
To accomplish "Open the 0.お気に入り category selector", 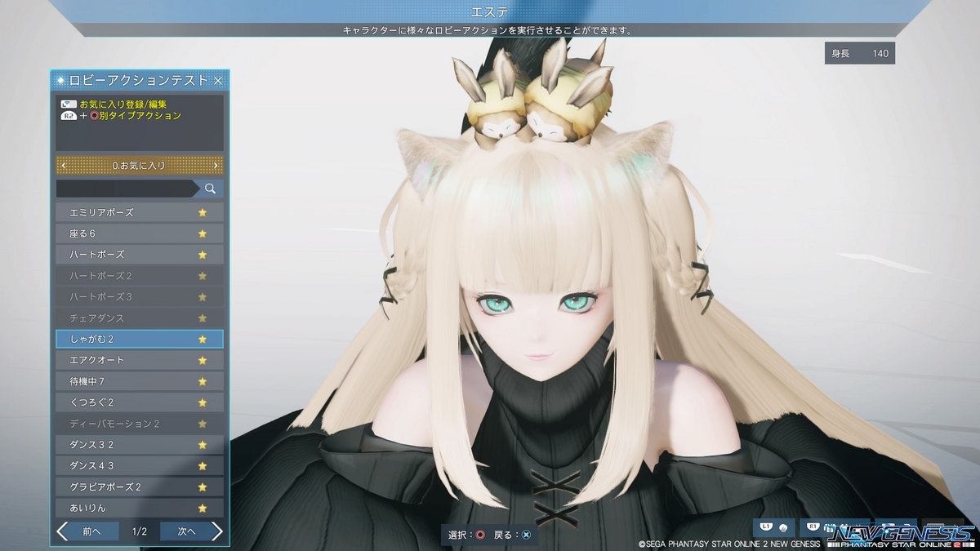I will pos(140,166).
